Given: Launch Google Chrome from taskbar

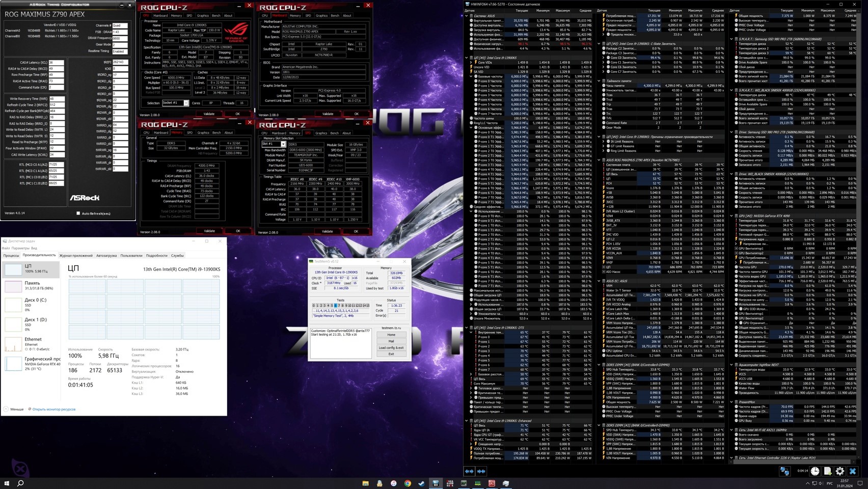Looking at the screenshot, I should 408,483.
